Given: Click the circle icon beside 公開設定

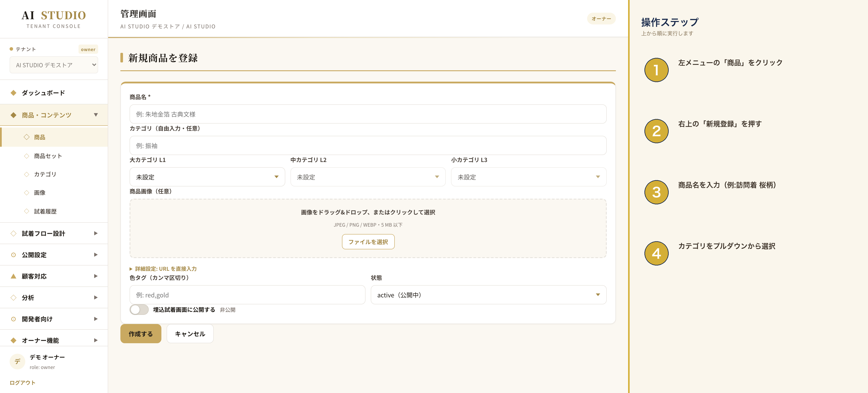Looking at the screenshot, I should tap(14, 255).
